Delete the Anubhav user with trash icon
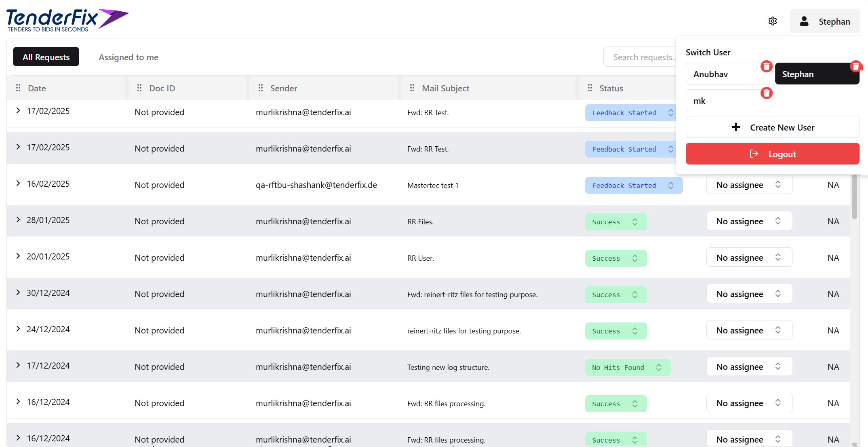Viewport: 868px width, 447px height. pos(766,66)
